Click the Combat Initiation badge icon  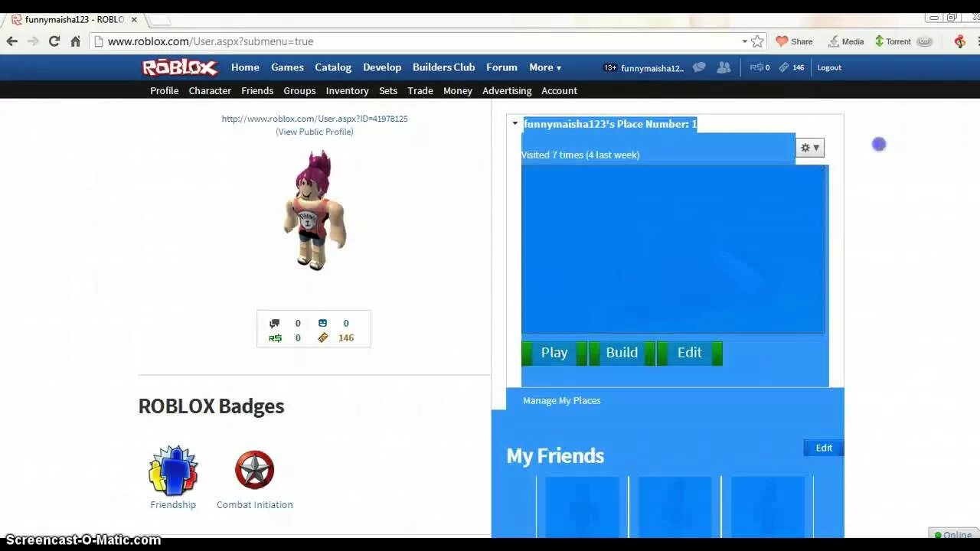click(x=255, y=470)
